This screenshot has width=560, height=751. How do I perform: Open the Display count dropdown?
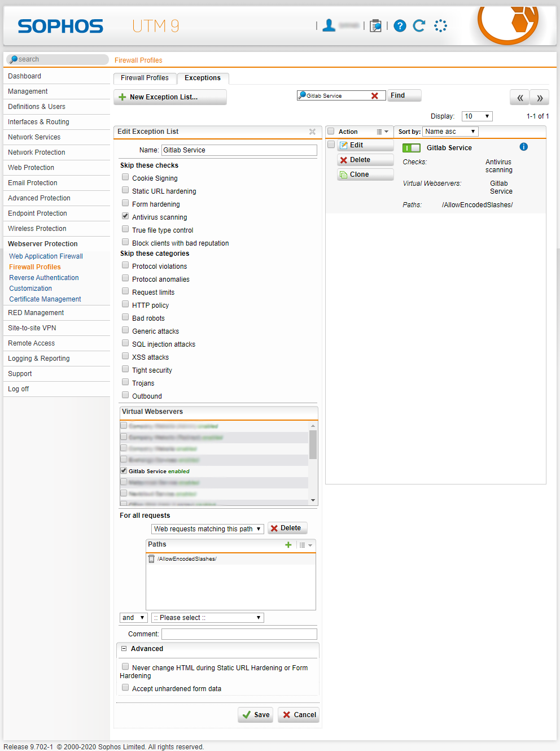click(x=476, y=116)
